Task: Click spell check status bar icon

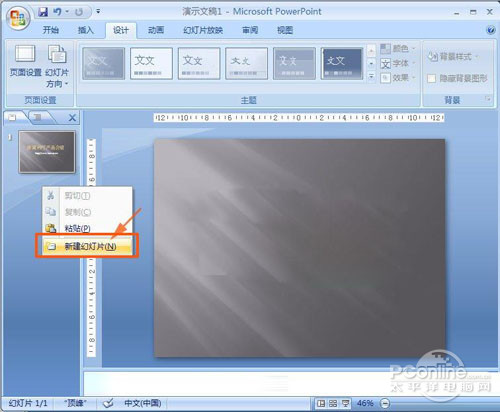Action: (x=108, y=404)
